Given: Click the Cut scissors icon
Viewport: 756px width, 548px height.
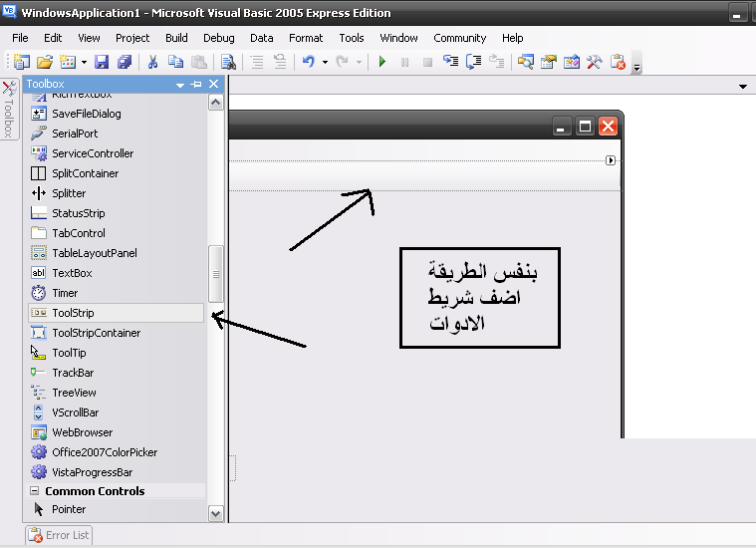Looking at the screenshot, I should pyautogui.click(x=153, y=62).
